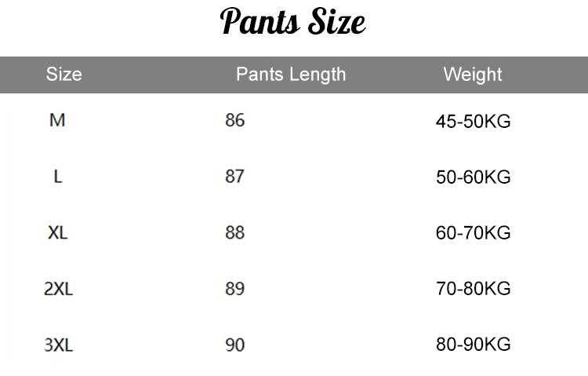Select pants length value 89
The image size is (588, 376).
[x=234, y=289]
